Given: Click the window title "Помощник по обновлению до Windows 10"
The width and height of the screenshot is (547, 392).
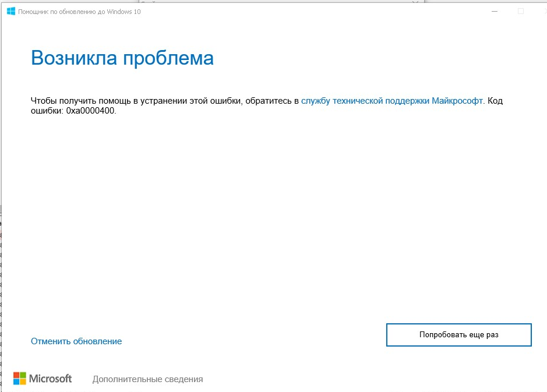Looking at the screenshot, I should [x=79, y=12].
